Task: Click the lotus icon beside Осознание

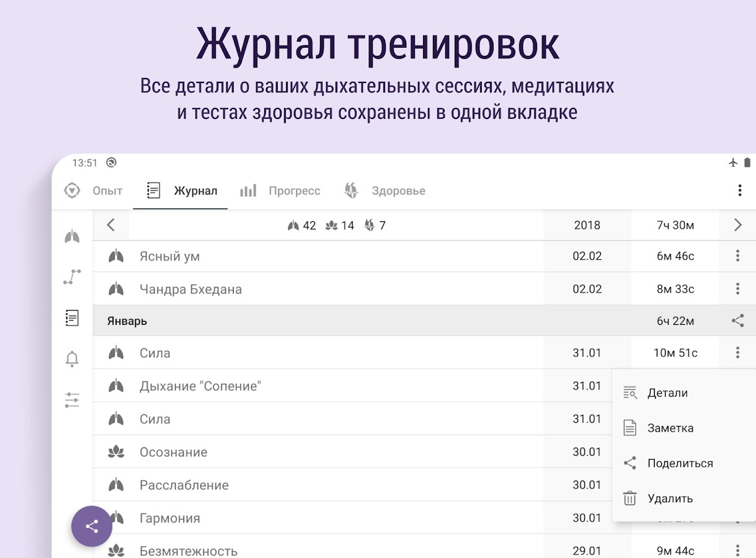Action: [116, 452]
